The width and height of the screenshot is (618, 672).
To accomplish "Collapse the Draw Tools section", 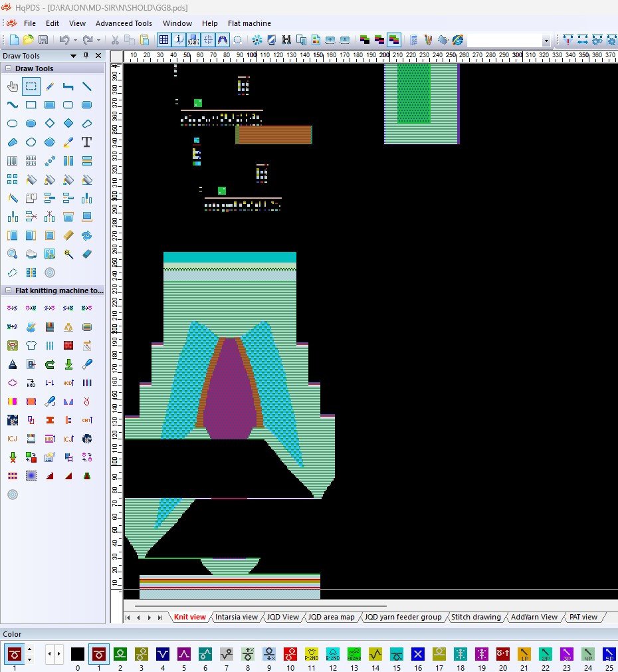I will point(8,68).
